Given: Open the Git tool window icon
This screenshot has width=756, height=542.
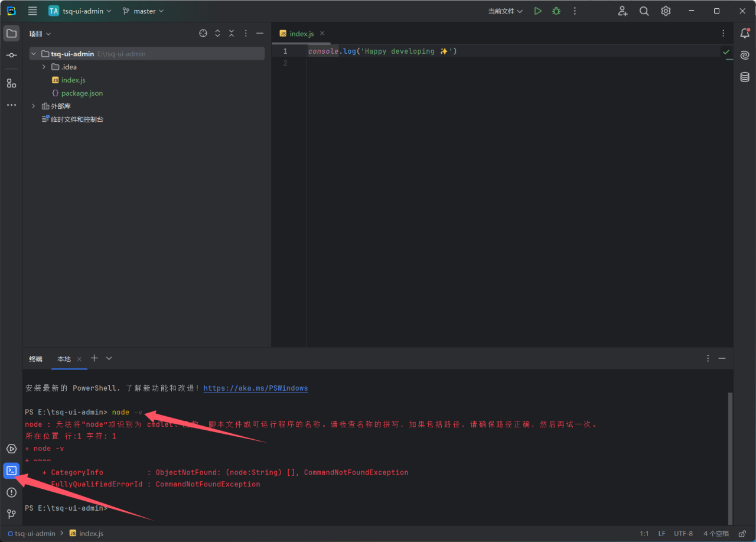Looking at the screenshot, I should click(11, 514).
